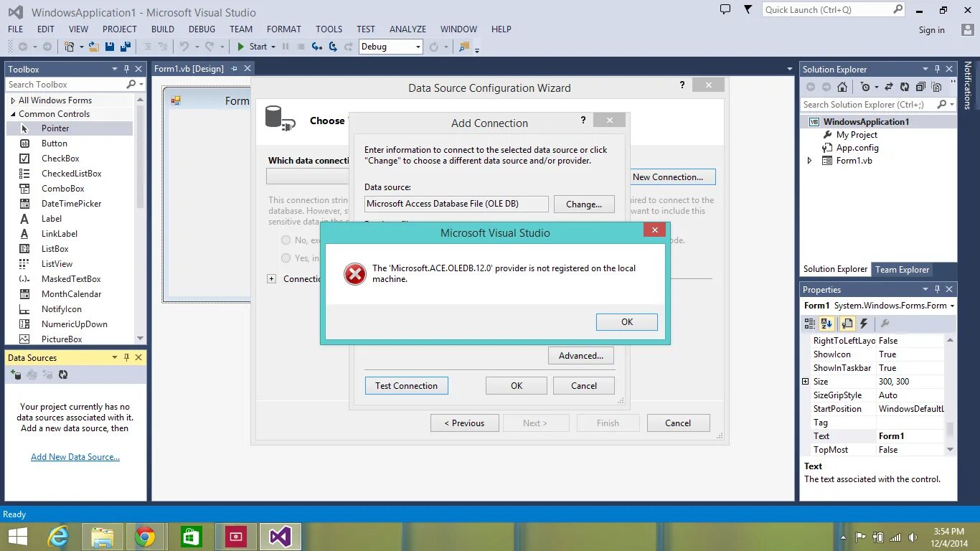
Task: Expand the All Windows Forms group
Action: coord(12,100)
